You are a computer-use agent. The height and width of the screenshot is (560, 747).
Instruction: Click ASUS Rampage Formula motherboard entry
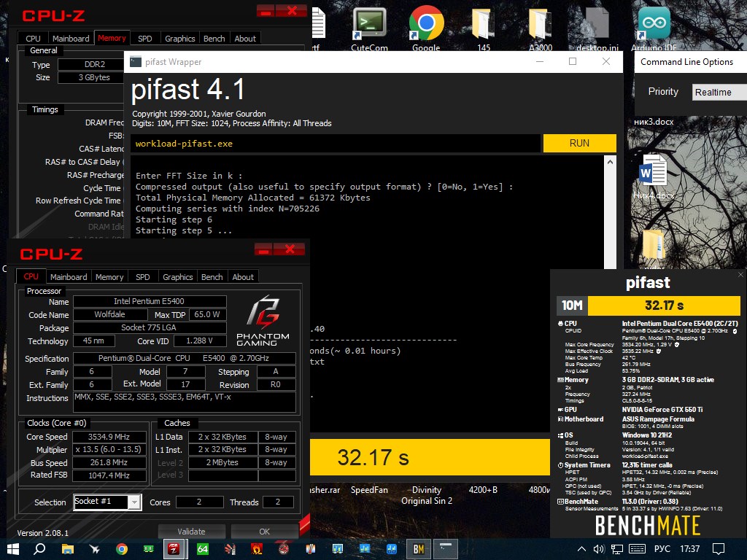pyautogui.click(x=658, y=419)
